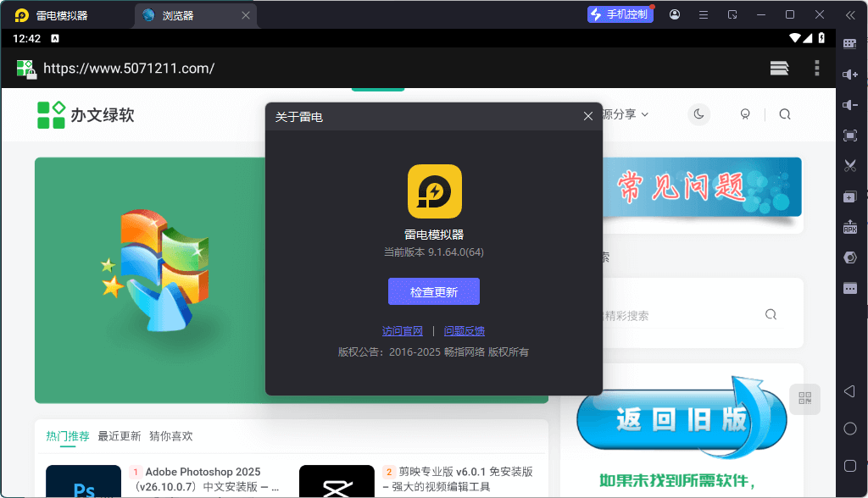Open the browser three-dot overflow menu

816,68
